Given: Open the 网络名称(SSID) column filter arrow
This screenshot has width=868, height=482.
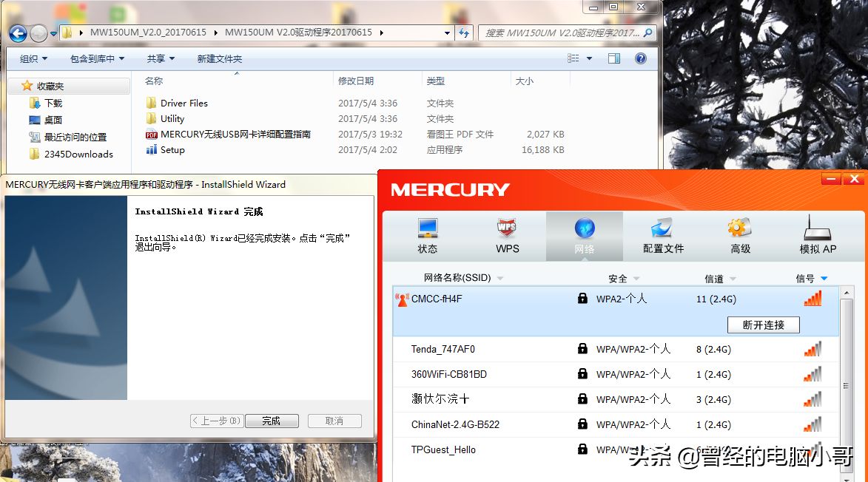Looking at the screenshot, I should (500, 279).
